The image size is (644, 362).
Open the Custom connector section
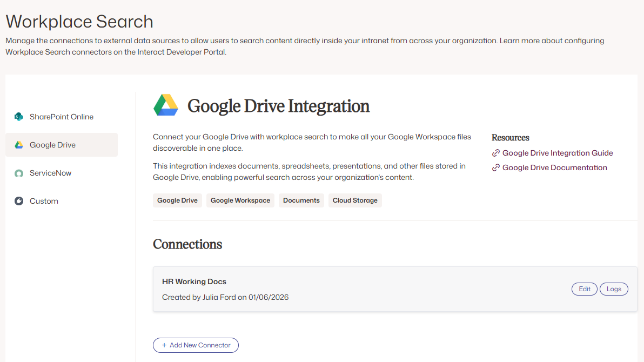pos(62,201)
